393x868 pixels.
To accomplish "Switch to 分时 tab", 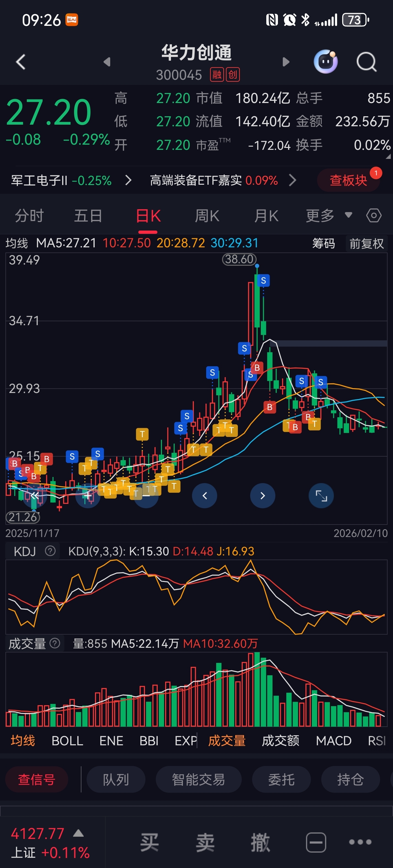I will point(29,216).
